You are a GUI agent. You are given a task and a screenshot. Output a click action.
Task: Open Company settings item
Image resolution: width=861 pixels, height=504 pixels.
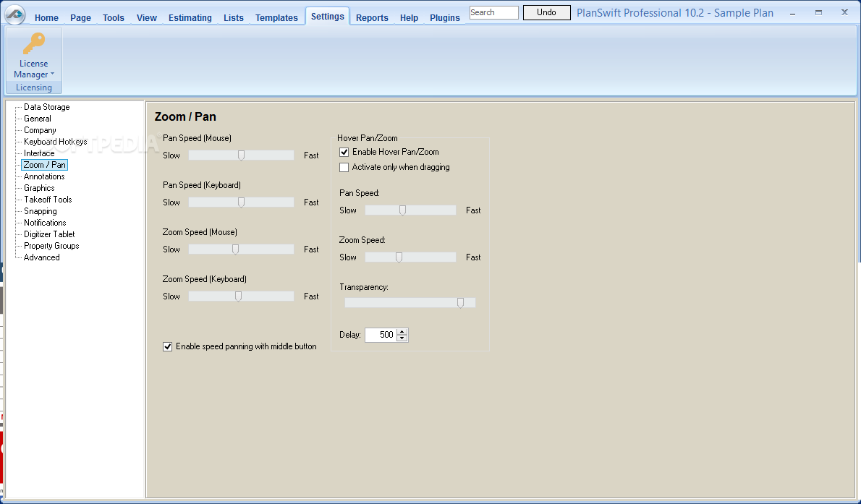pyautogui.click(x=40, y=130)
